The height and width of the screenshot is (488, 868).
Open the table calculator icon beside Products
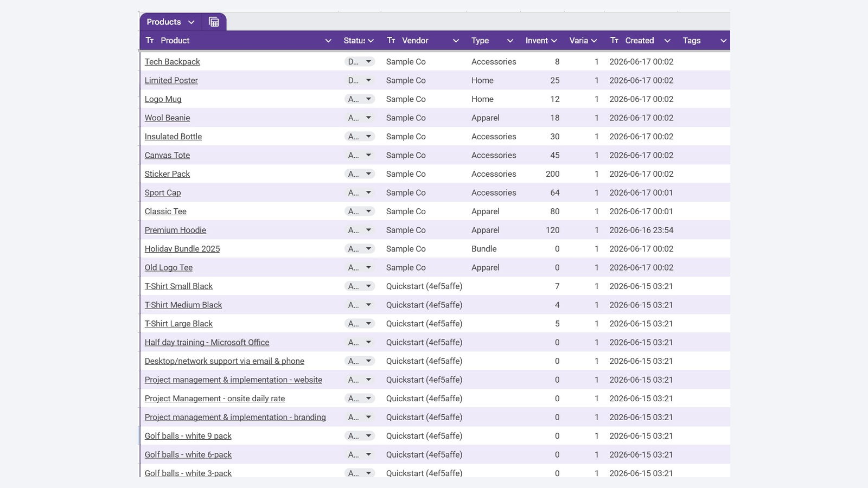214,22
